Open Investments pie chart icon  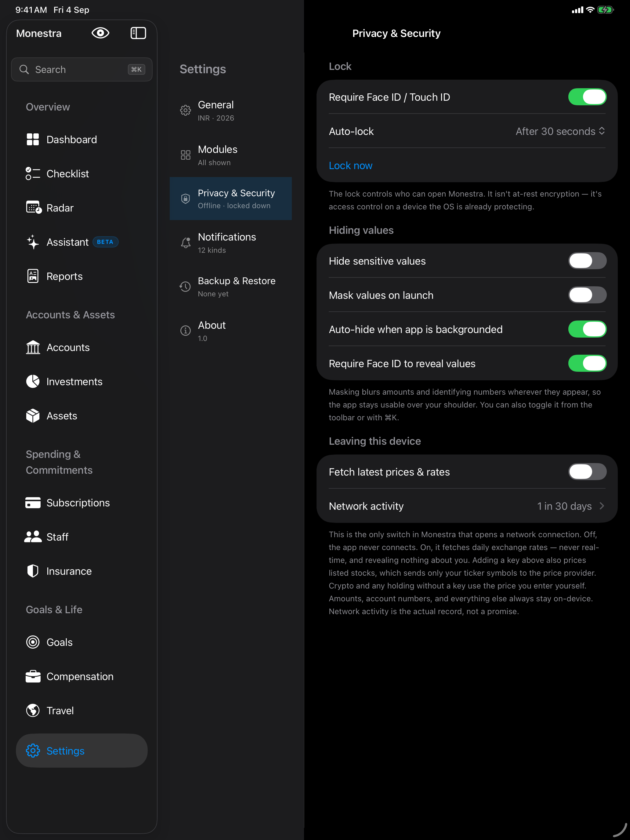coord(33,381)
